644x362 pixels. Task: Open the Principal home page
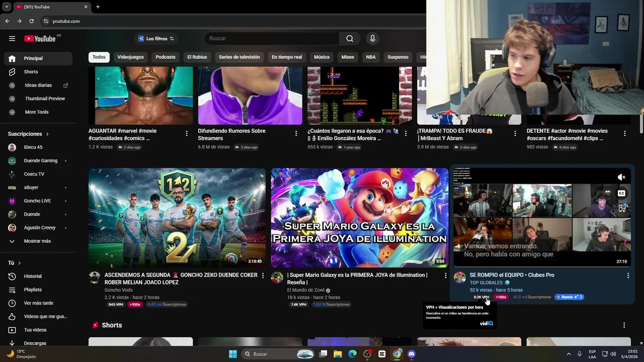click(38, 58)
